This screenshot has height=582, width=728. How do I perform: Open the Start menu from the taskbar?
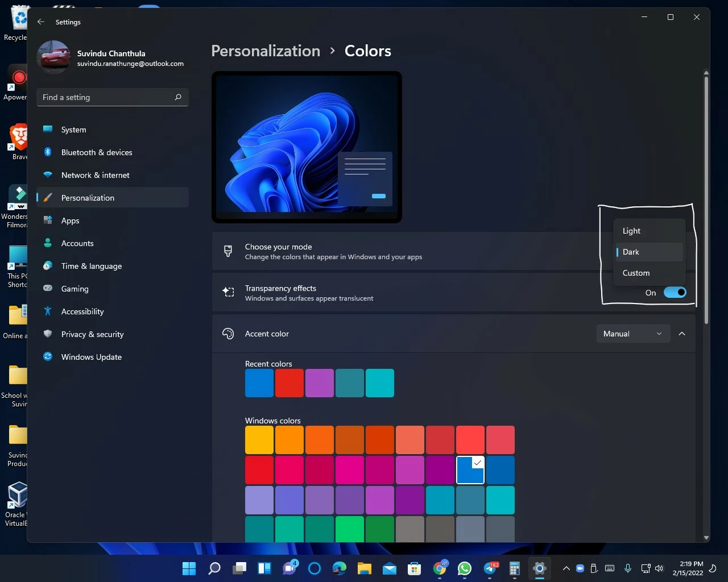[x=189, y=568]
